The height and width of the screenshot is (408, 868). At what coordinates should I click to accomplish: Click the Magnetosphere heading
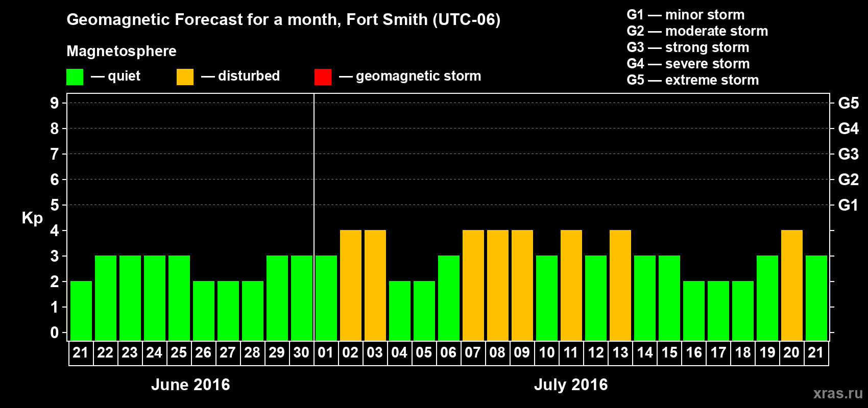[122, 52]
